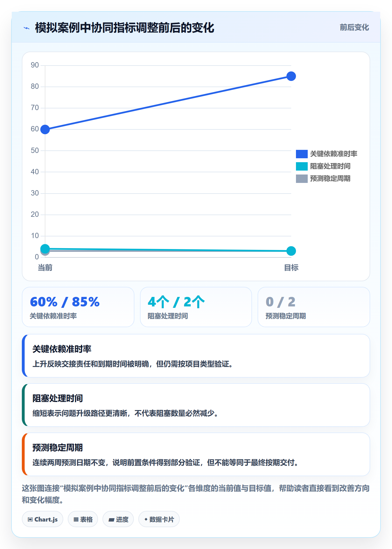
Task: Click the 90 y-axis tick label
Action: pos(35,65)
